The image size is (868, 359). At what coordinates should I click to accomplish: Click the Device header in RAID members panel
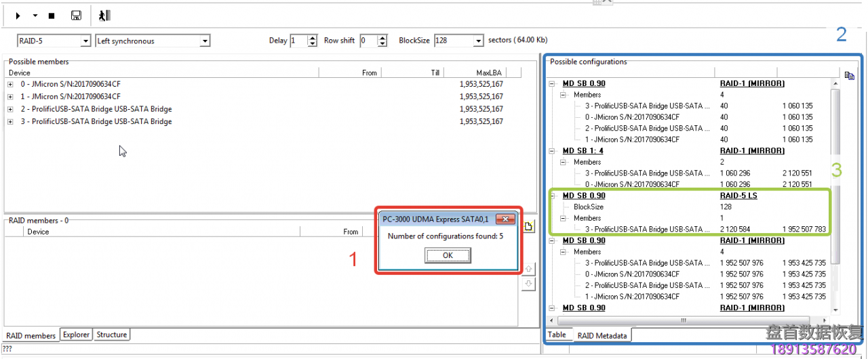click(161, 232)
